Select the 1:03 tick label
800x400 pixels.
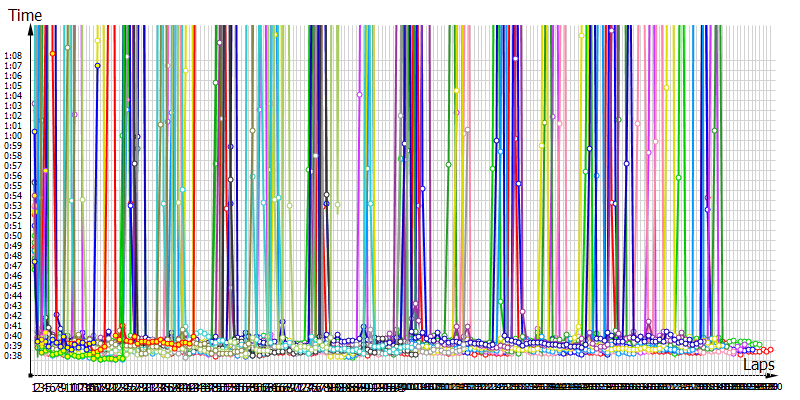pos(13,106)
